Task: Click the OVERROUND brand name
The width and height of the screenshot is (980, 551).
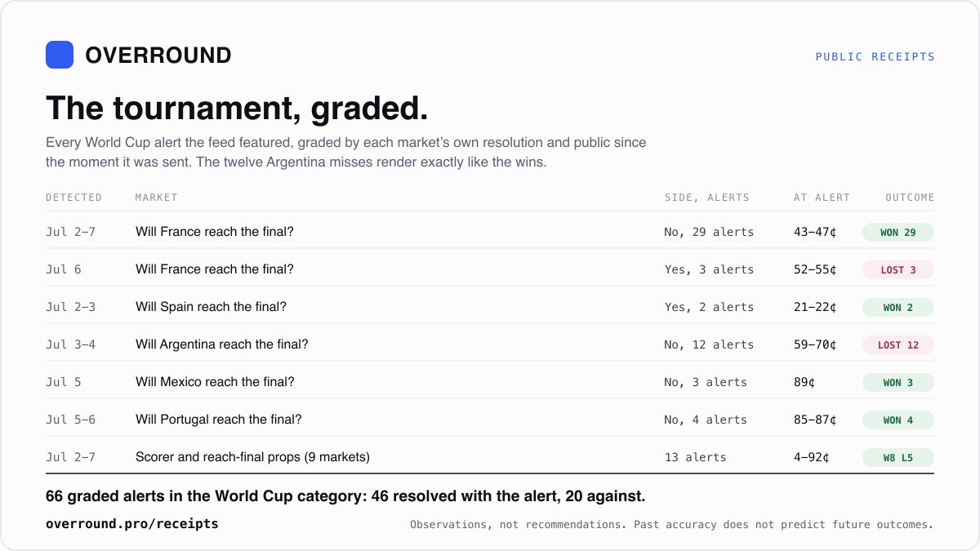Action: 158,56
